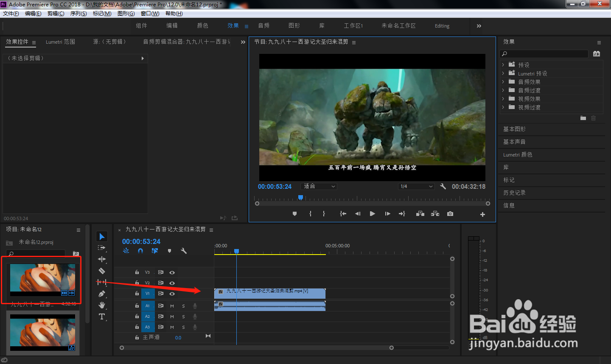Open the program monitor button editor plus
Image resolution: width=611 pixels, height=364 pixels.
coord(482,214)
